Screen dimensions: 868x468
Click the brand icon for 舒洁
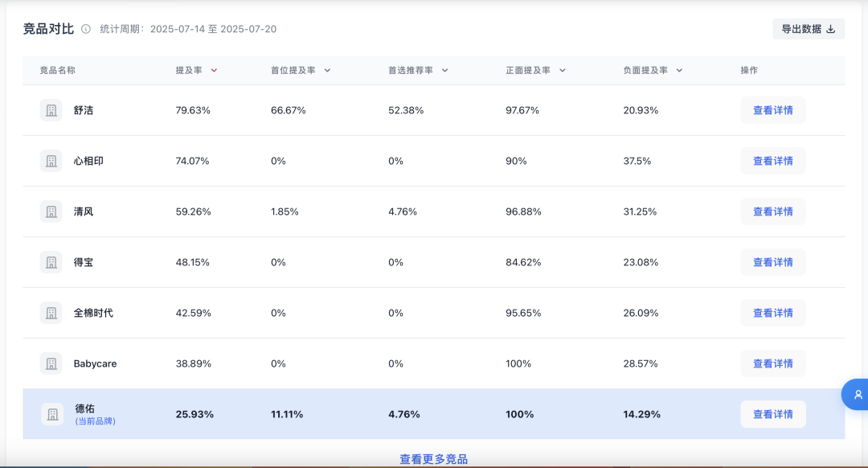tap(51, 110)
